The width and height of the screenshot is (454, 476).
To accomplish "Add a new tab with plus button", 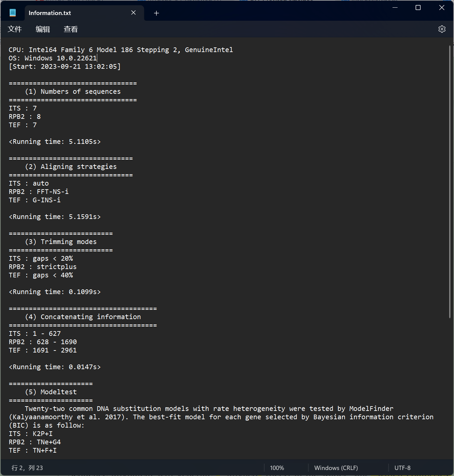I will pos(156,13).
